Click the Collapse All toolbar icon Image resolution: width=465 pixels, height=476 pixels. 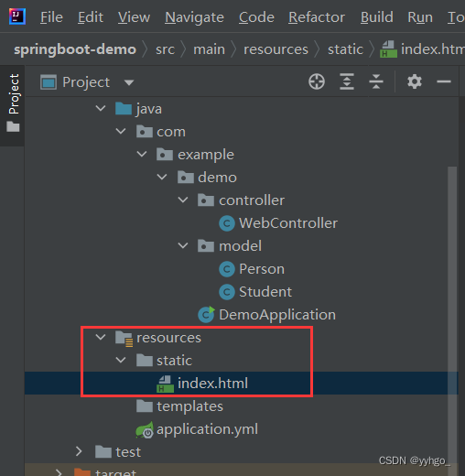376,81
